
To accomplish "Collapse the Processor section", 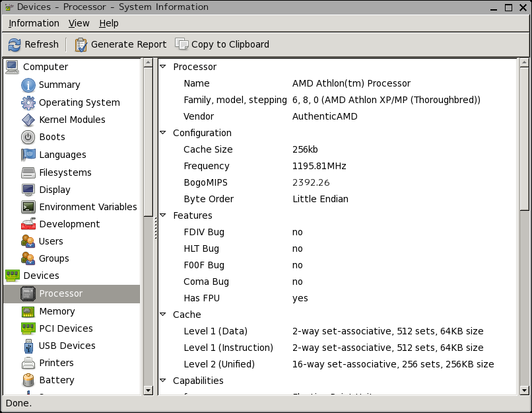I will [163, 67].
